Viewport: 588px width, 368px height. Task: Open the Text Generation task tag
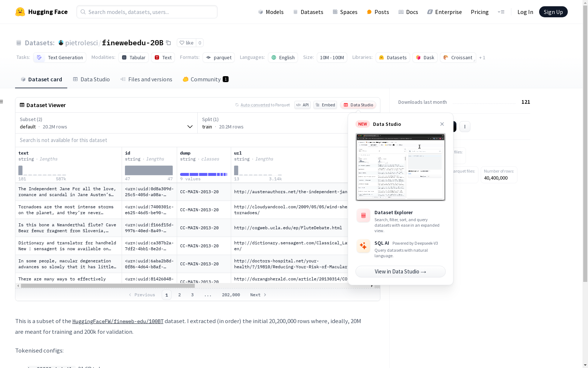(x=60, y=57)
